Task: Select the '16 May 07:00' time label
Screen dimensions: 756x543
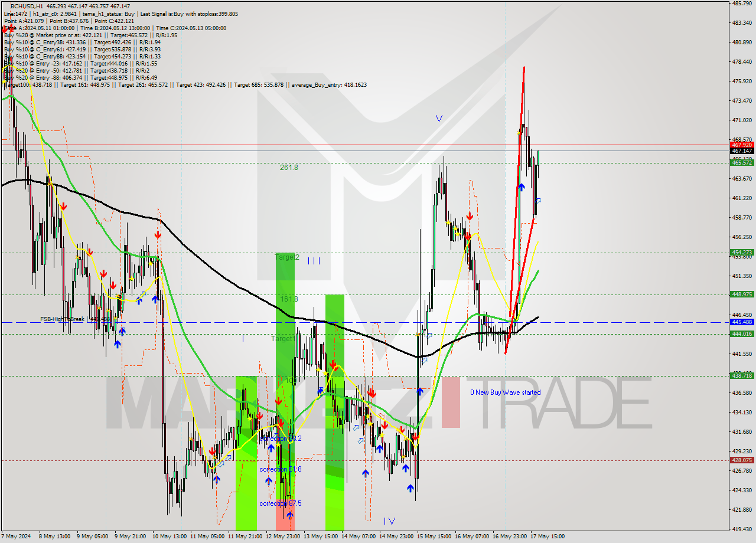Action: point(472,537)
